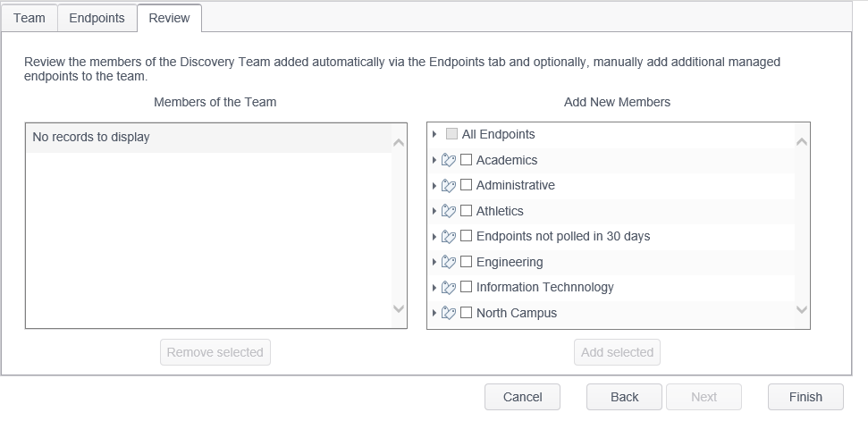Enable the Athletics checkbox
Screen dimensions: 868x421
coord(466,212)
